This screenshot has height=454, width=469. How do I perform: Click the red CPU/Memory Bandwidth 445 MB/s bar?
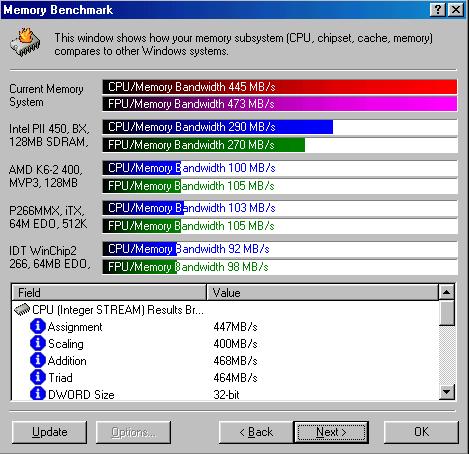[x=280, y=87]
